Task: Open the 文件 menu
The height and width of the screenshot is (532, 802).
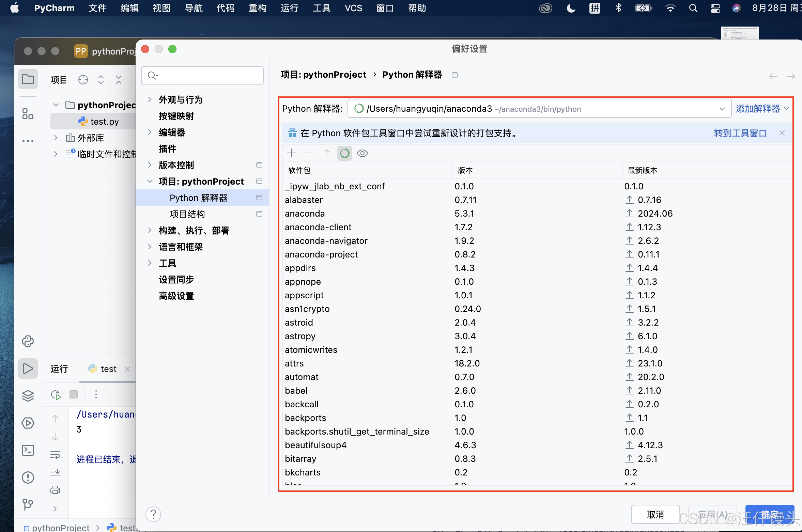Action: [x=97, y=8]
